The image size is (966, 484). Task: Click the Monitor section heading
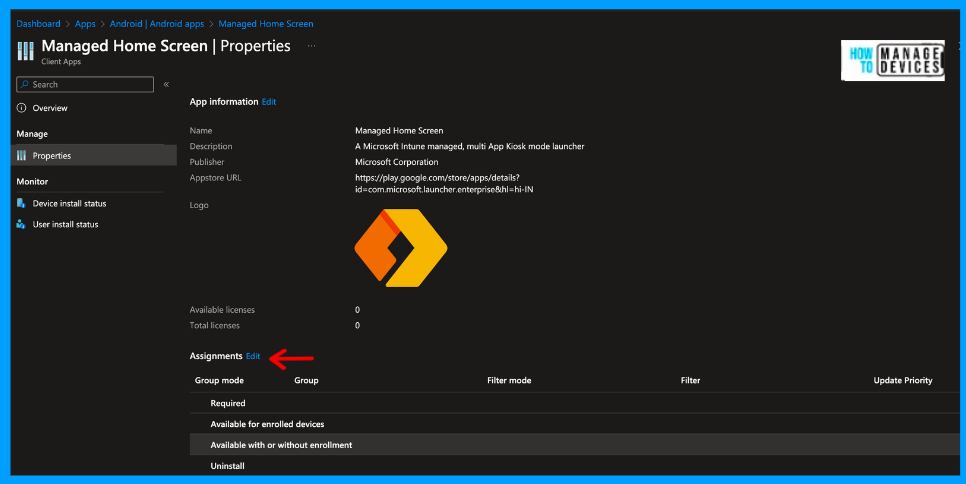coord(32,182)
